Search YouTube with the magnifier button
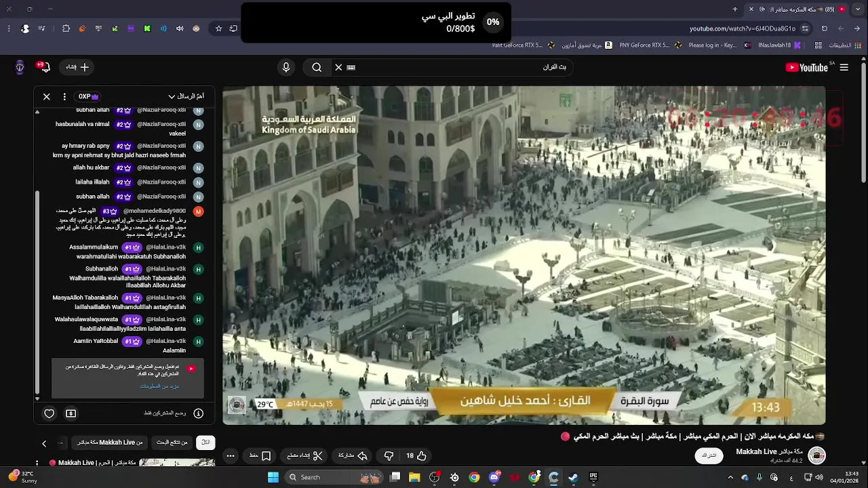 [317, 67]
